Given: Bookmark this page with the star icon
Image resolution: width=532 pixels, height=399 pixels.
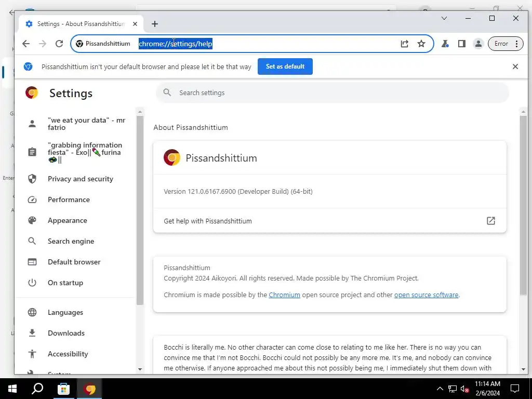Looking at the screenshot, I should (x=421, y=44).
